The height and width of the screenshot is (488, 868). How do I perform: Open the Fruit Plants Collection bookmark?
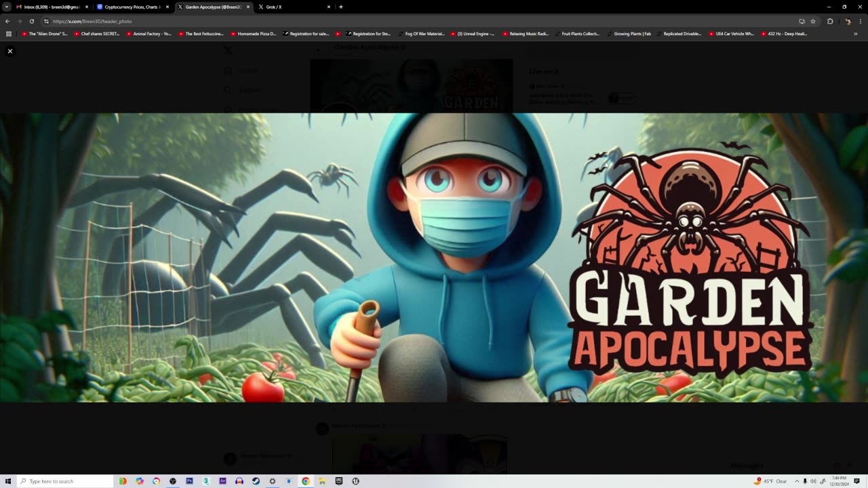coord(577,33)
